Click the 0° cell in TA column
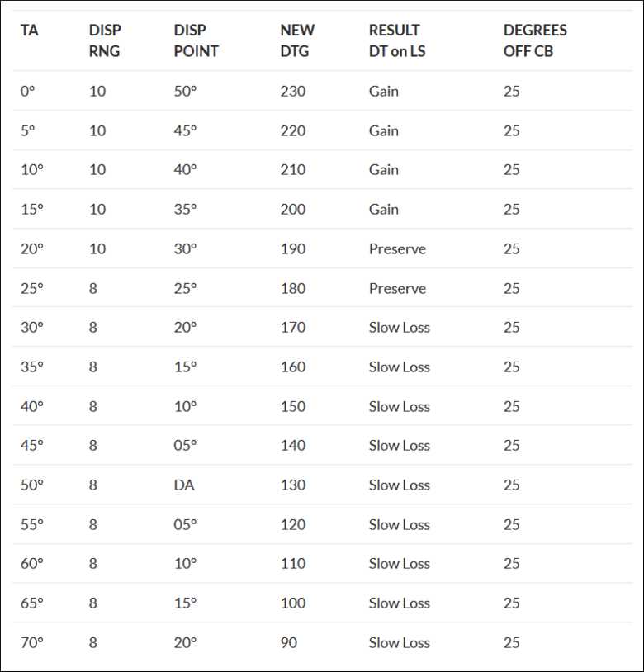 [28, 91]
